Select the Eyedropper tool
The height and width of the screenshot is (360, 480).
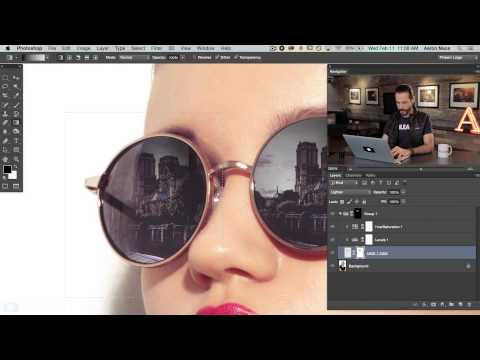(x=16, y=96)
